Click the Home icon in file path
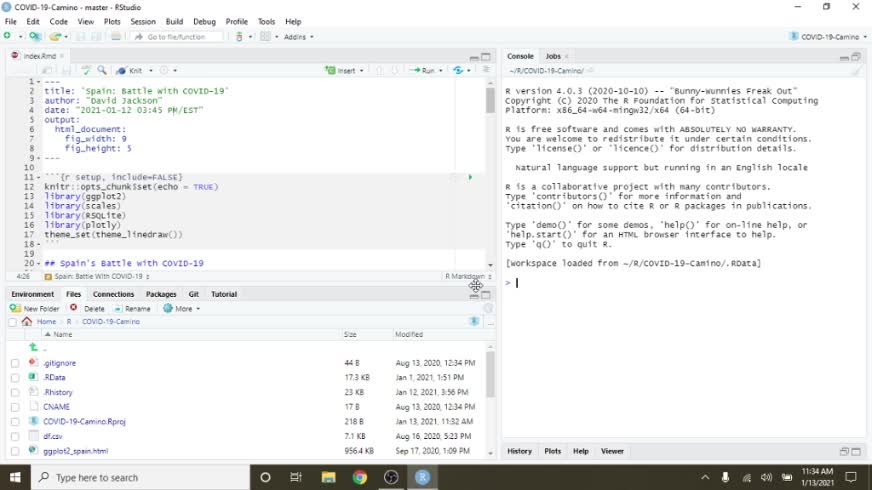The height and width of the screenshot is (490, 872). (27, 322)
